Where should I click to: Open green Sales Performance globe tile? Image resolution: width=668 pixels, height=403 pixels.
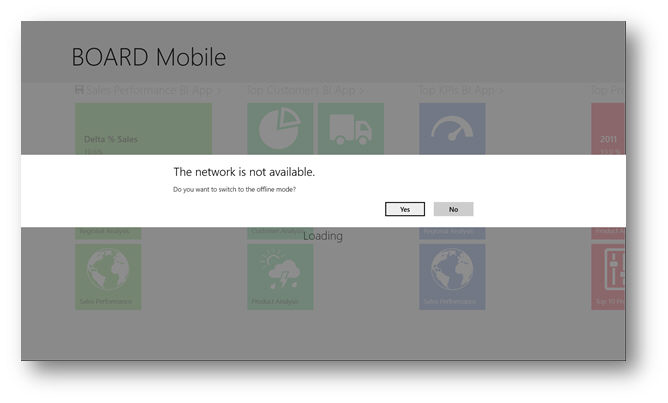point(108,276)
